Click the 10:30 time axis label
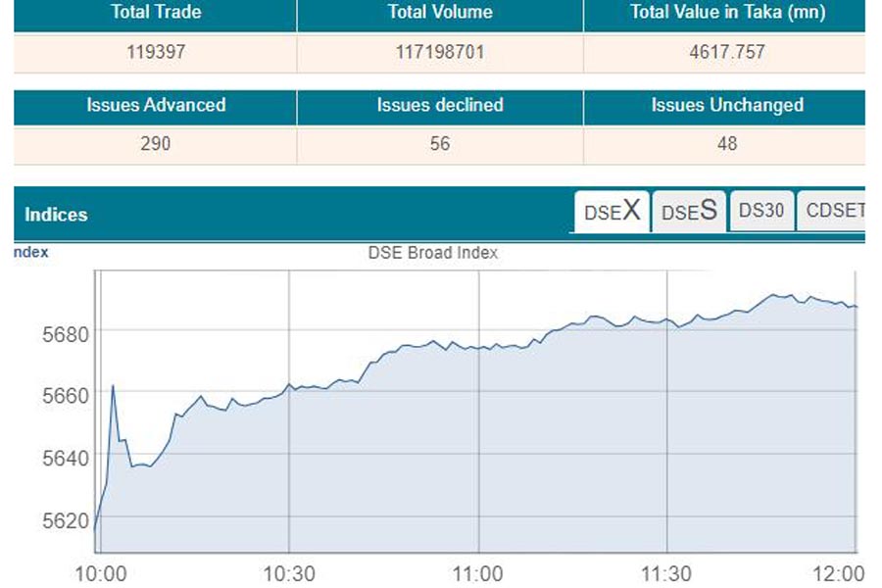Viewport: 882px width, 588px height. [289, 574]
